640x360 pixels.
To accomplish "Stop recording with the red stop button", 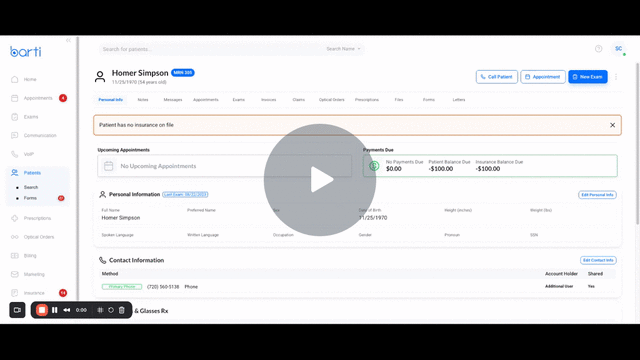I will point(42,310).
